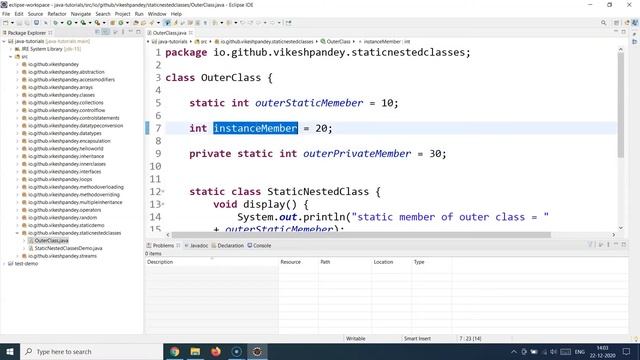Open the Navigate menu
The image size is (640, 360).
(x=81, y=14)
